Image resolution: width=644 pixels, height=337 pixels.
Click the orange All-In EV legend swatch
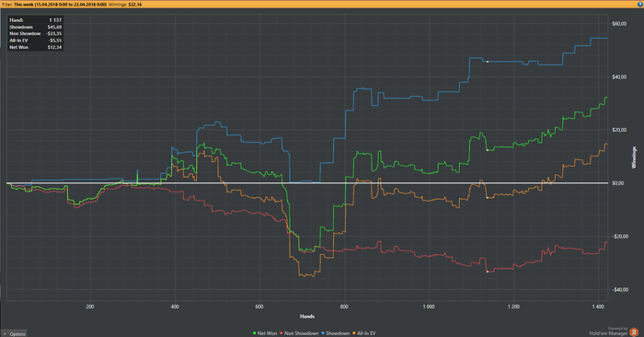[x=354, y=333]
